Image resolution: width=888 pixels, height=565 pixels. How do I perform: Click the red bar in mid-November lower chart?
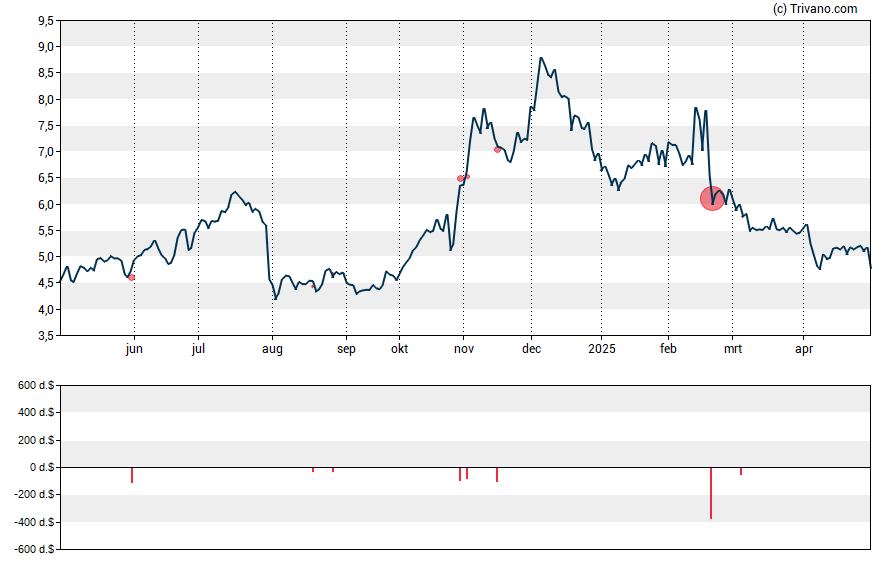point(497,474)
